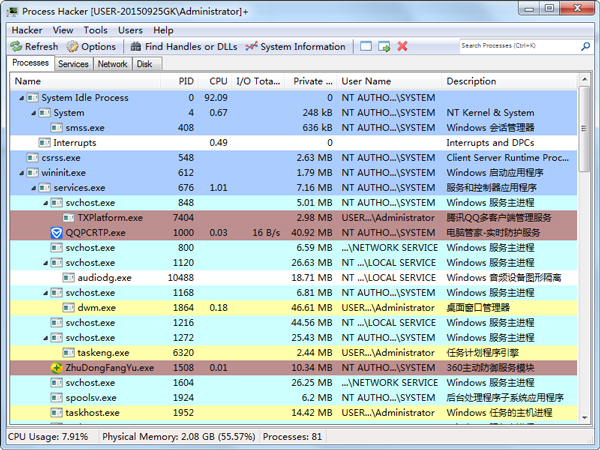600x450 pixels.
Task: Collapse the wininit.exe tree node
Action: [x=21, y=173]
